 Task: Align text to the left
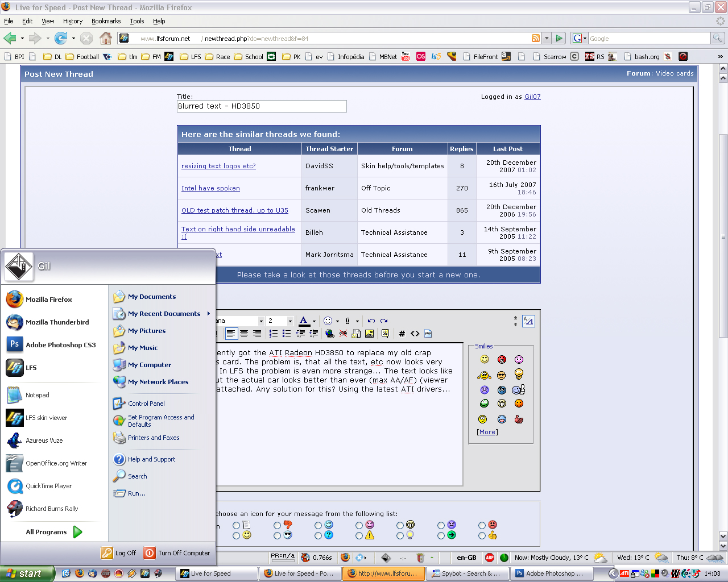(x=231, y=334)
